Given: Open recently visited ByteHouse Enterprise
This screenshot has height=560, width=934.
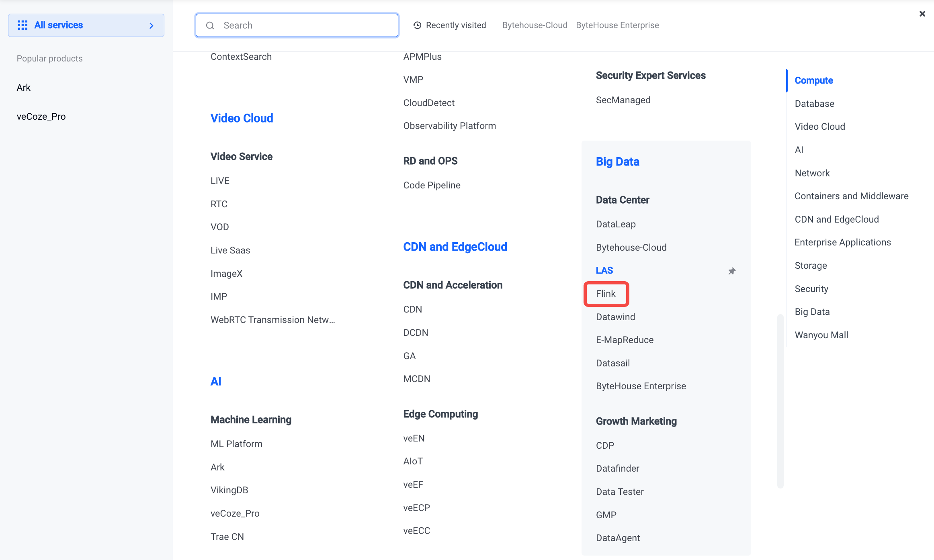Looking at the screenshot, I should 617,25.
